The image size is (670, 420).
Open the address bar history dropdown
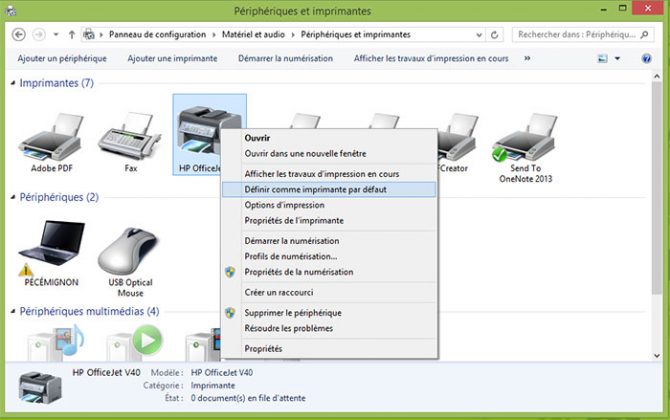point(479,35)
